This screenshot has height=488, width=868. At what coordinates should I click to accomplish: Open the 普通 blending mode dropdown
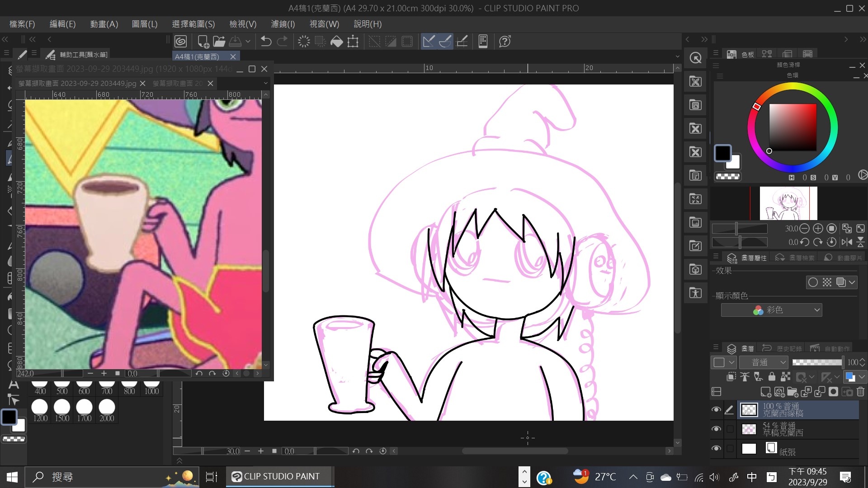coord(764,362)
